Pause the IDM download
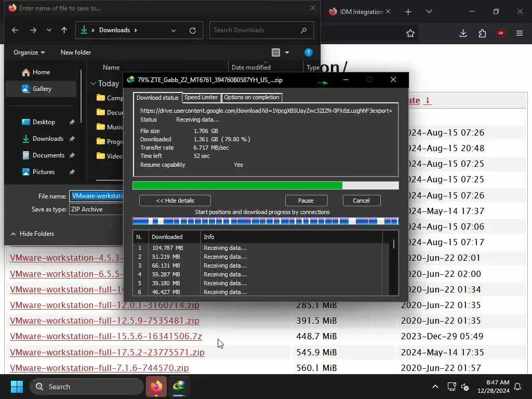This screenshot has width=532, height=399. 306,201
